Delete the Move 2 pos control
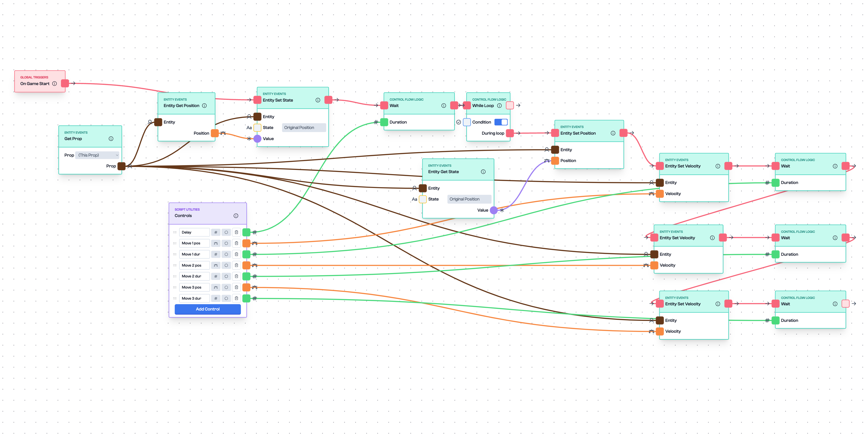Screen dimensions: 868x440 (237, 265)
